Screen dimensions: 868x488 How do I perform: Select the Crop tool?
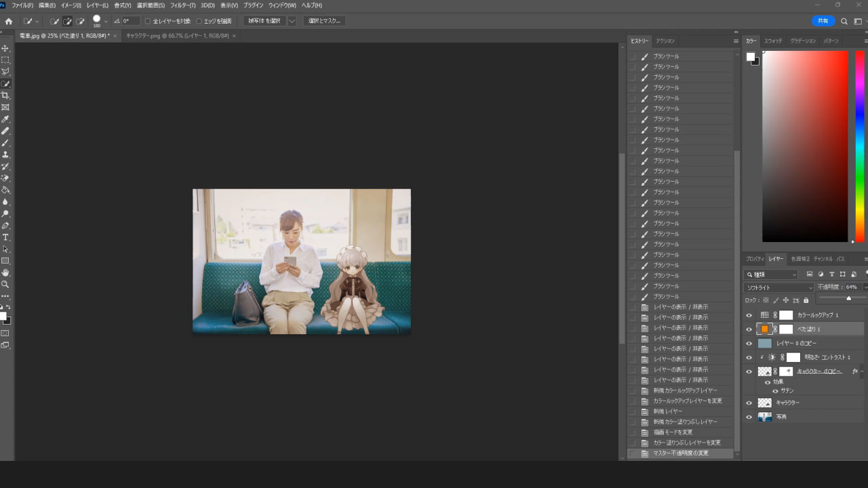tap(5, 96)
